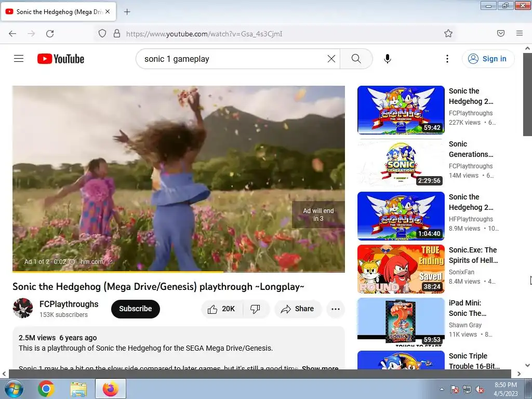Subscribe to FCPlaythroughs
This screenshot has height=399, width=532.
click(136, 309)
